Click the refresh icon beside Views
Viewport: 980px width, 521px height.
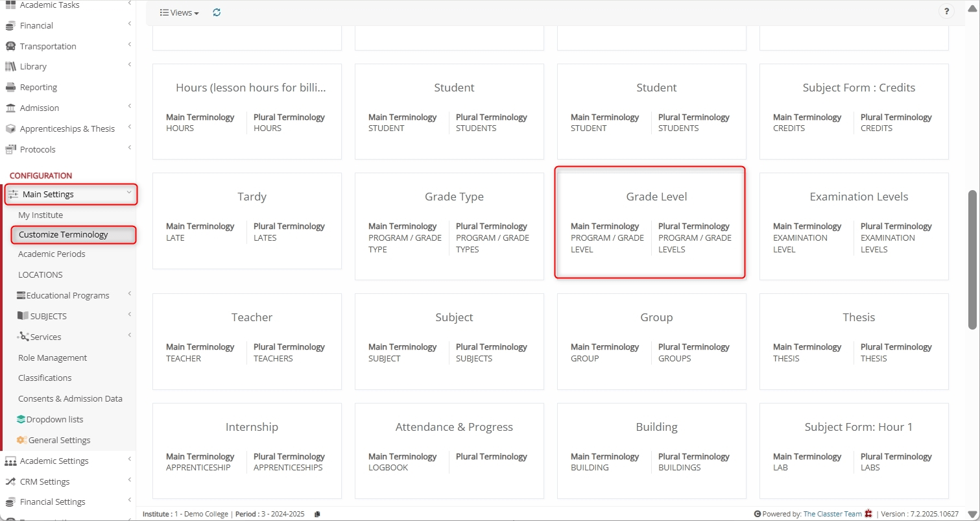(217, 12)
